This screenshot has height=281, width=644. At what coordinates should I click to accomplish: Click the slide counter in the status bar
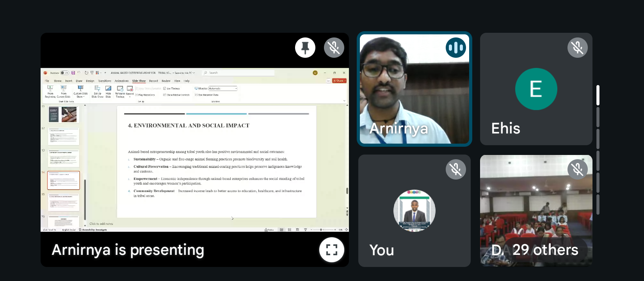click(x=49, y=230)
